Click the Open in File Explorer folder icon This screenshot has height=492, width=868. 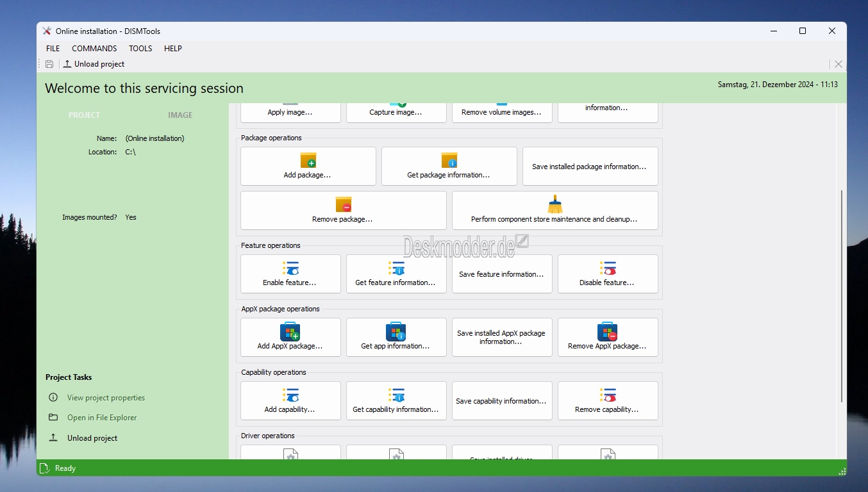coord(53,417)
